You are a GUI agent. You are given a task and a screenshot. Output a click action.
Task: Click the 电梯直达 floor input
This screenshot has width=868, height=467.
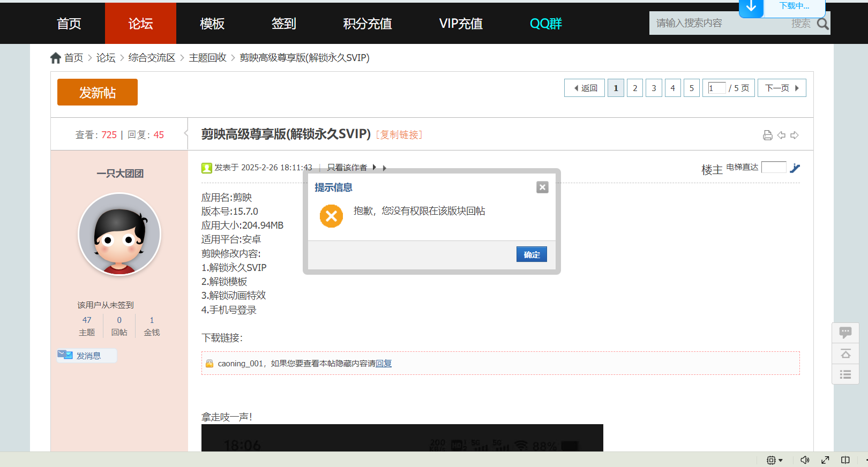(774, 167)
